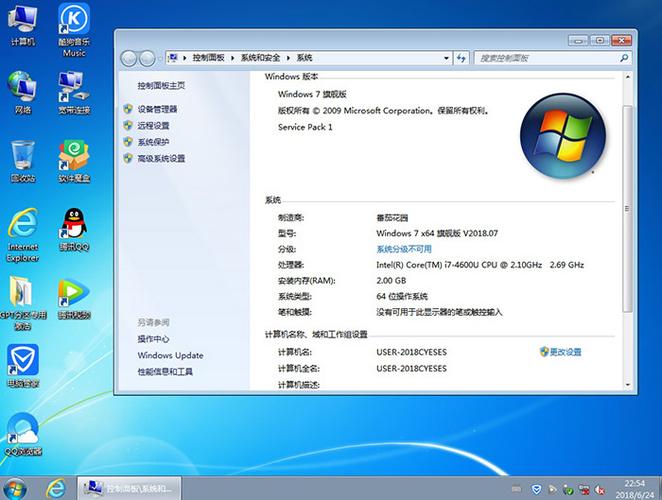The image size is (662, 500).
Task: Click the shield icon beside 高级系统设置
Action: pyautogui.click(x=128, y=158)
